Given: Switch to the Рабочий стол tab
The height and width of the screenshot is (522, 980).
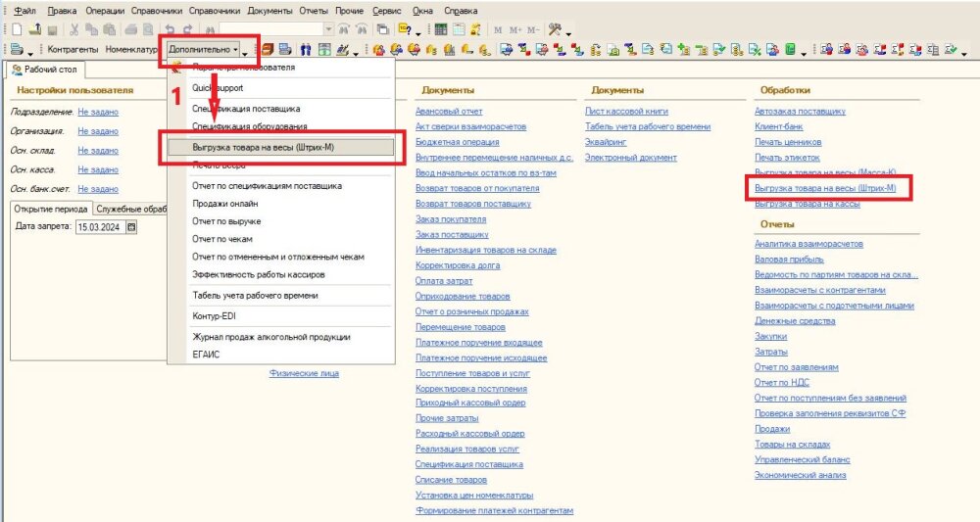Looking at the screenshot, I should pyautogui.click(x=44, y=70).
